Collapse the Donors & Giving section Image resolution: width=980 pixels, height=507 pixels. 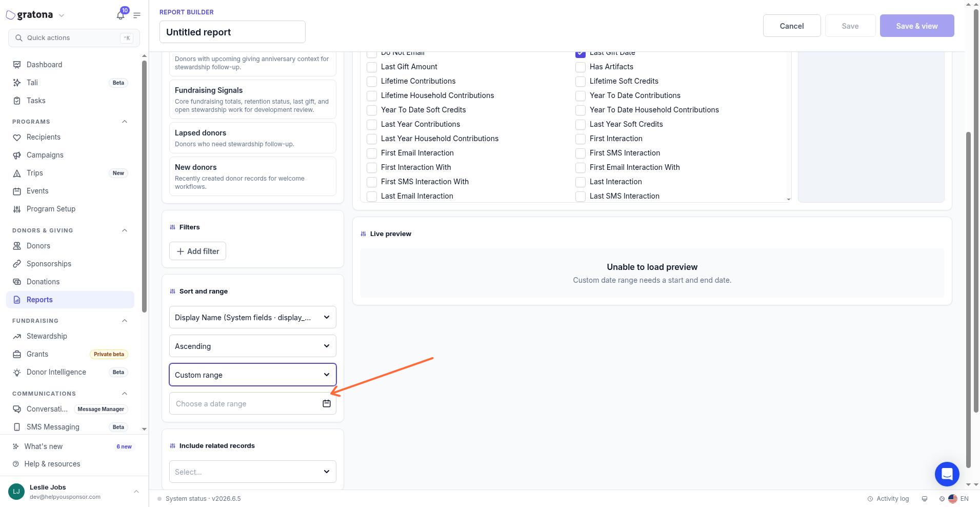[125, 230]
